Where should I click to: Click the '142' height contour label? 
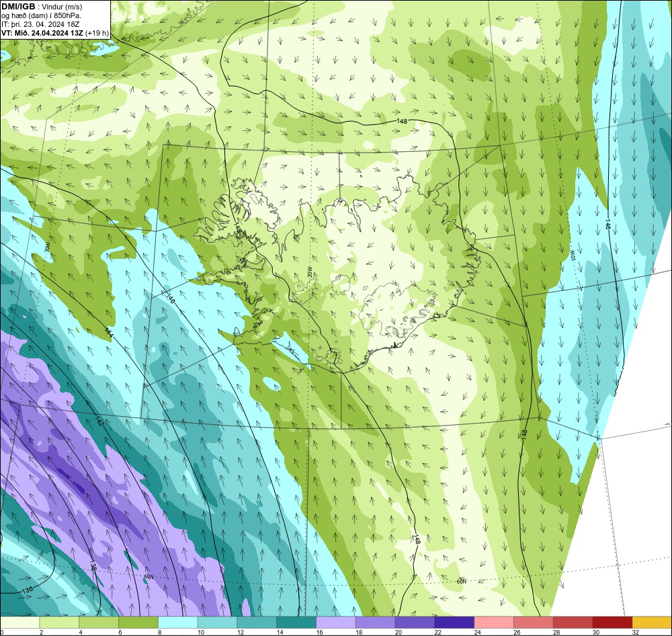click(99, 421)
